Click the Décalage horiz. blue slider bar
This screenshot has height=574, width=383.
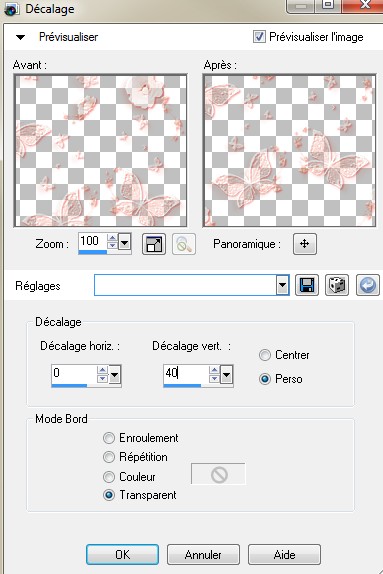point(70,385)
